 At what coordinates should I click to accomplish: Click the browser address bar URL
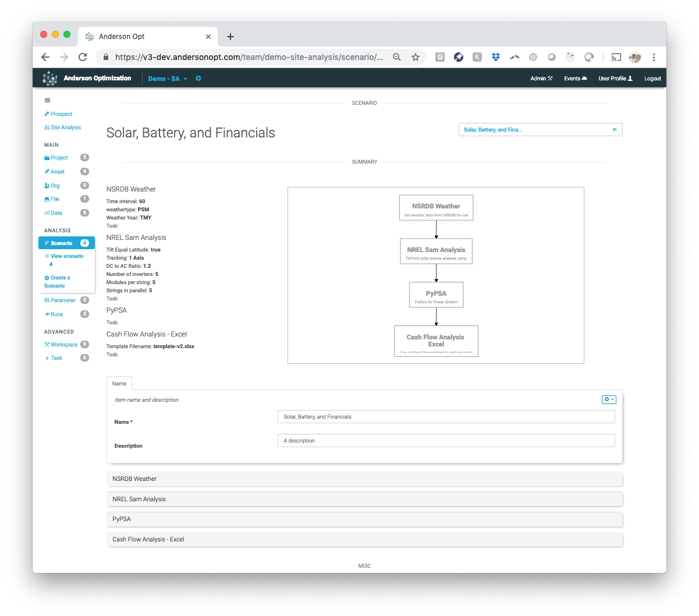[x=249, y=57]
